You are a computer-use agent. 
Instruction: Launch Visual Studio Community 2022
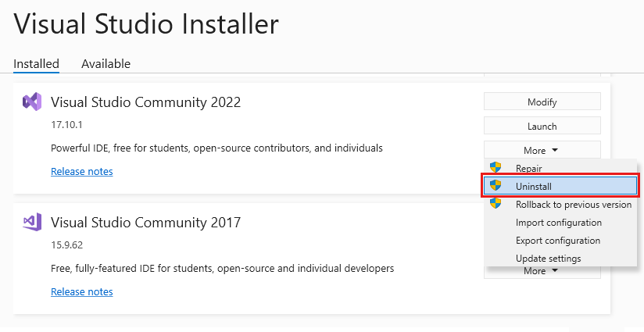pos(542,126)
